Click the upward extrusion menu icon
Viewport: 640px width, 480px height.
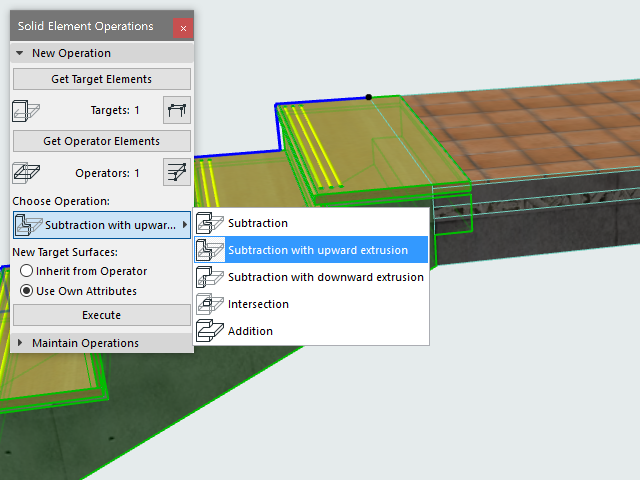click(x=210, y=250)
